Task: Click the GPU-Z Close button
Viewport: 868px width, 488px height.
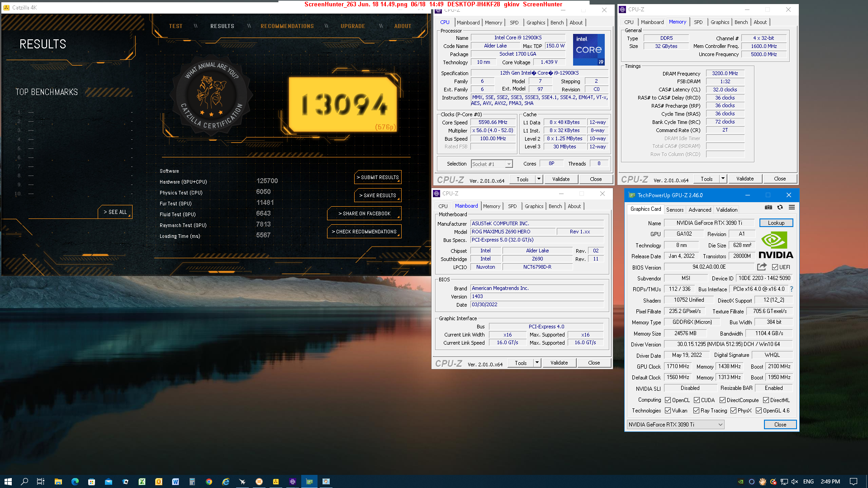Action: click(x=780, y=425)
